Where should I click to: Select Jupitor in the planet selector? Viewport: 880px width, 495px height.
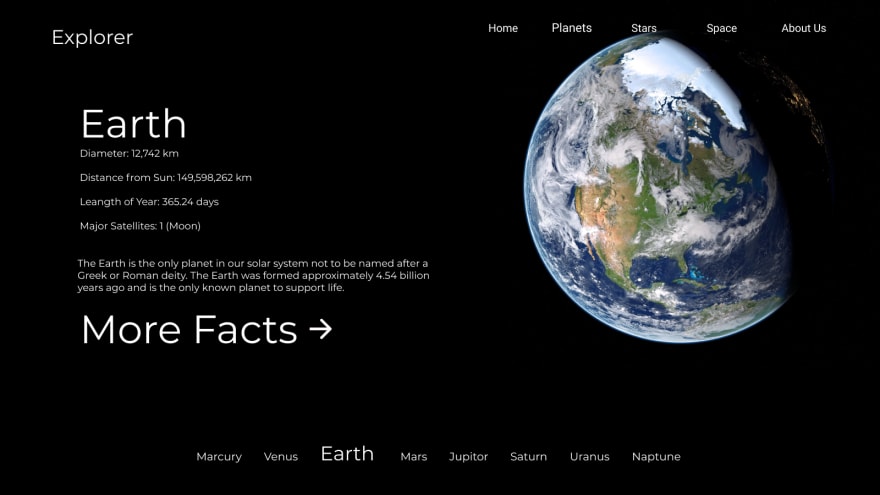468,457
